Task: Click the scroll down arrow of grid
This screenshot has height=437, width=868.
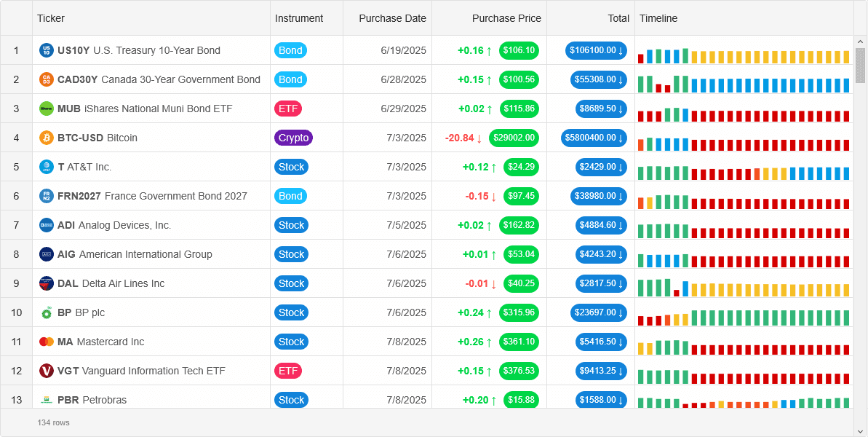Action: [x=860, y=430]
